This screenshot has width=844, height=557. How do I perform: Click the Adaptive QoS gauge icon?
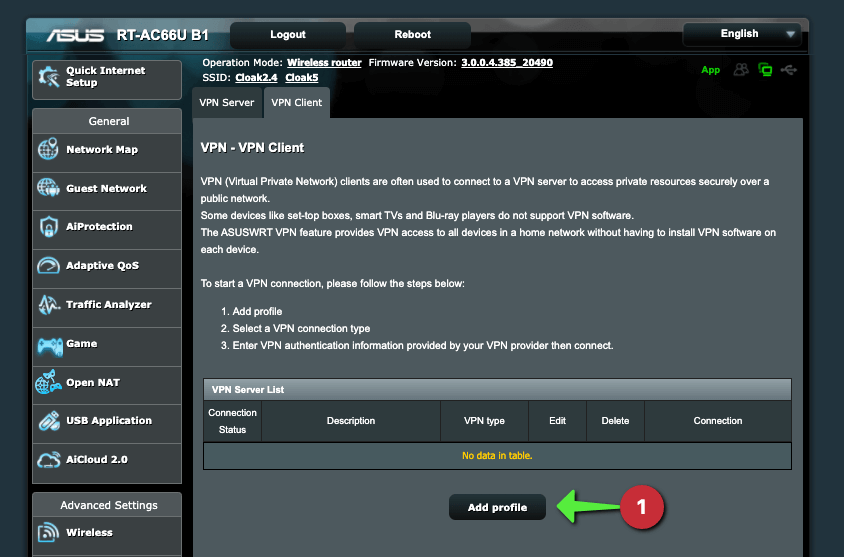point(48,265)
